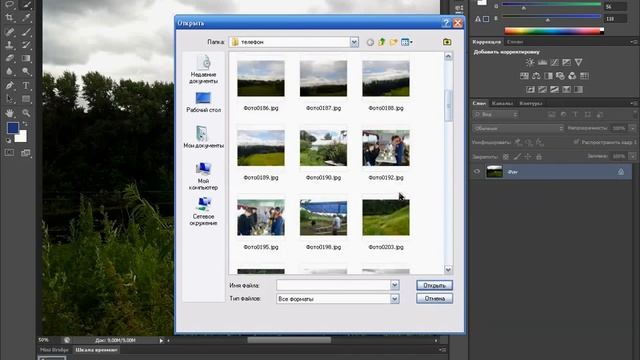The height and width of the screenshot is (360, 640).
Task: Select the Rectangle shape tool
Action: point(26,99)
